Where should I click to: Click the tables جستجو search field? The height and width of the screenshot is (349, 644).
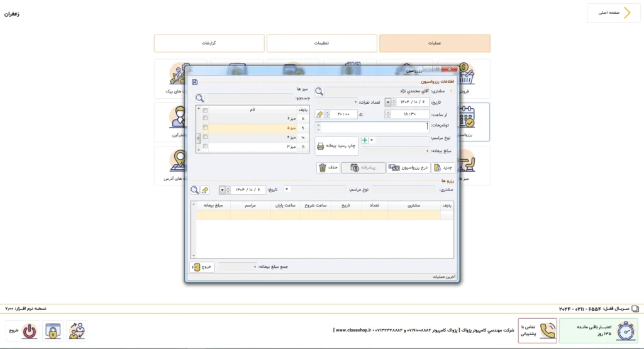(x=249, y=98)
